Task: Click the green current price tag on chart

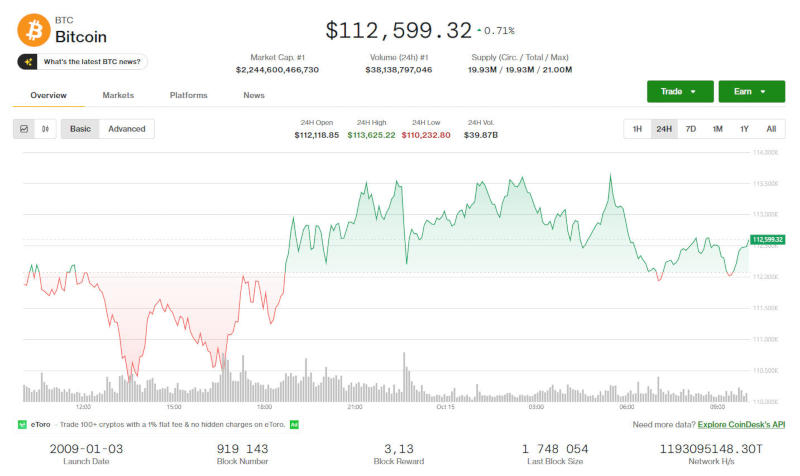Action: pyautogui.click(x=767, y=240)
